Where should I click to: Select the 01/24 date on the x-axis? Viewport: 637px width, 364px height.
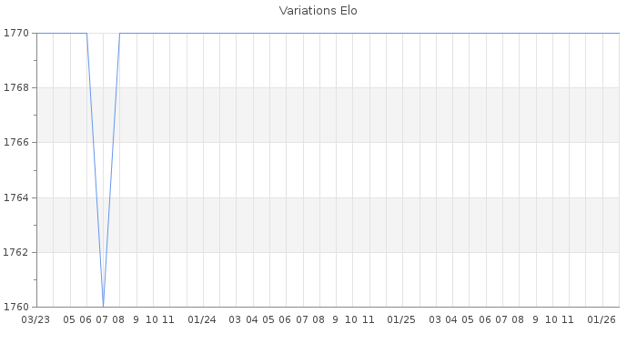pos(202,319)
